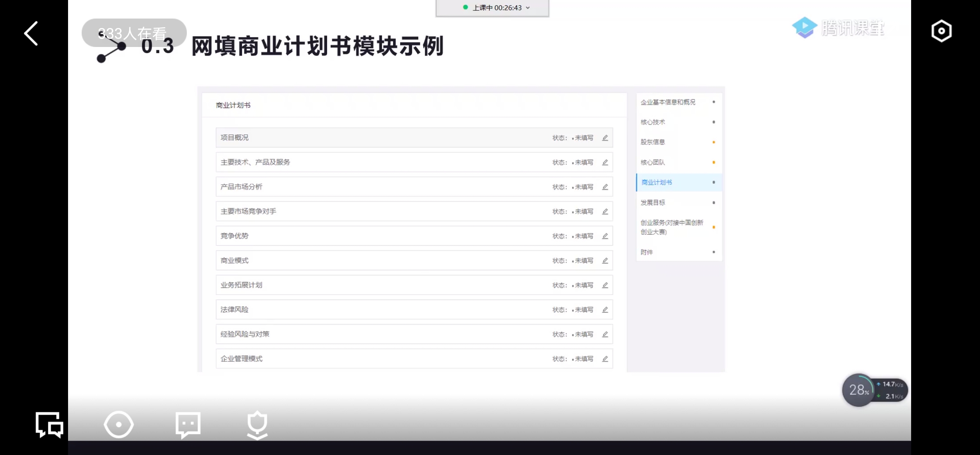Click edit pencil for 业务拓展计划
Screen dimensions: 980x455
[605, 285]
